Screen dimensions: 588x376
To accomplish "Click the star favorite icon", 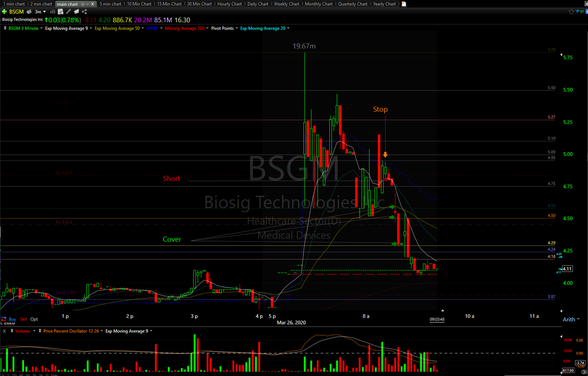I will (571, 11).
